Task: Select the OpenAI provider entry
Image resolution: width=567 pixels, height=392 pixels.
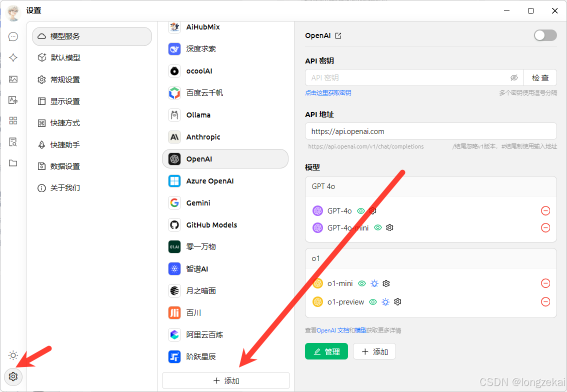Action: tap(225, 159)
